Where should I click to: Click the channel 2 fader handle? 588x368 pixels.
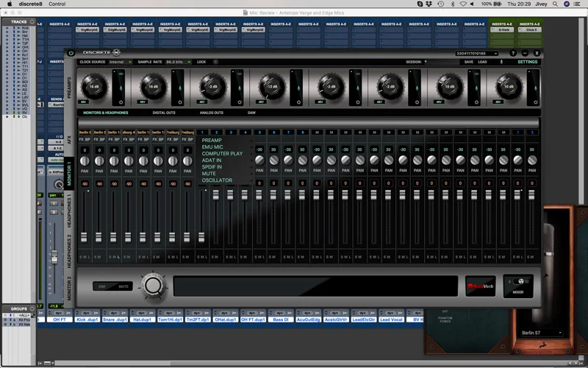[215, 194]
